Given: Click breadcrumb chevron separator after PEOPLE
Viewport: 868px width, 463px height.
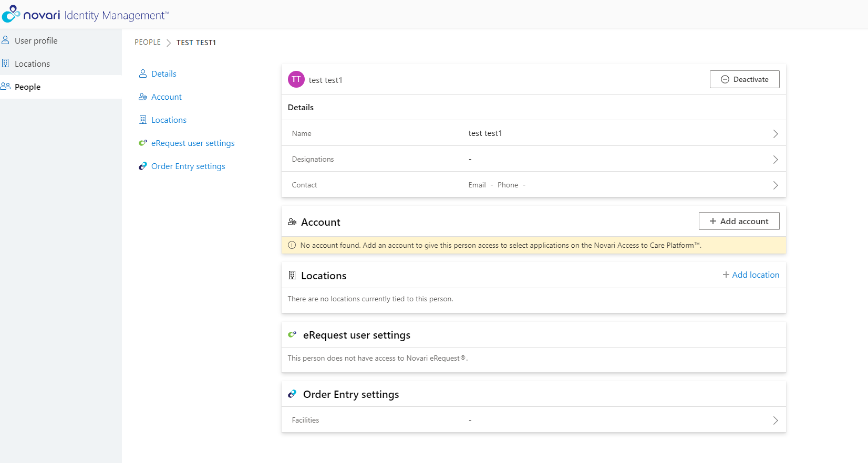Looking at the screenshot, I should [x=169, y=43].
